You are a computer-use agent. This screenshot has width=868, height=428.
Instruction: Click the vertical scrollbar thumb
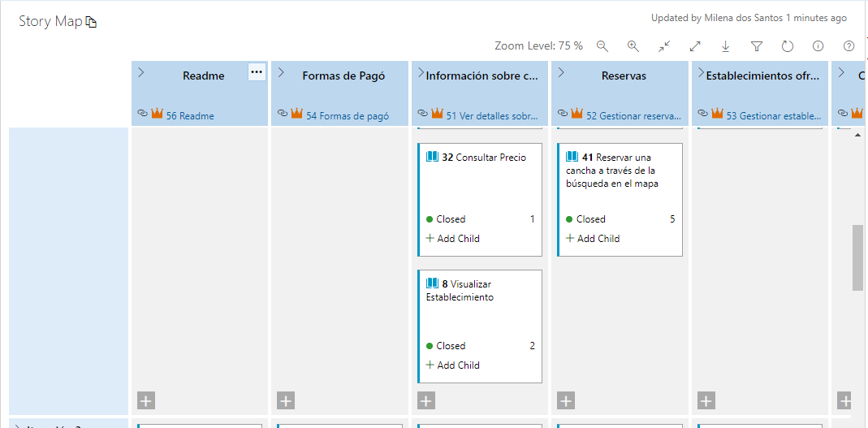point(857,257)
